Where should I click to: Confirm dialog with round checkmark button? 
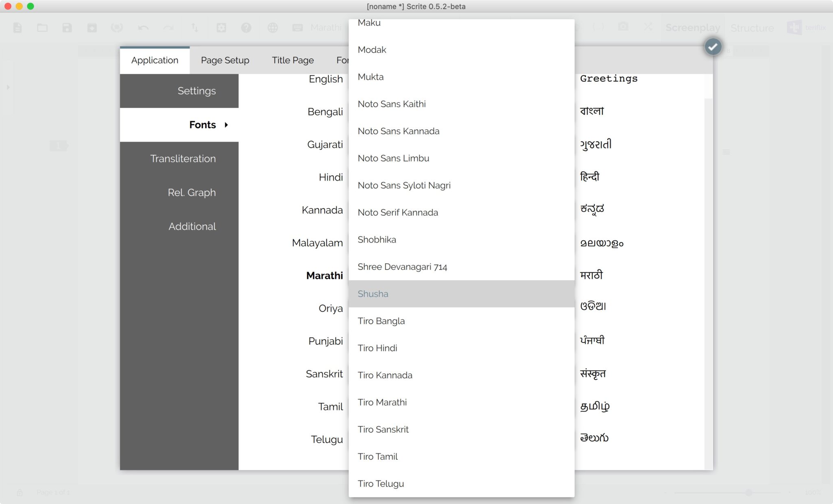[713, 47]
